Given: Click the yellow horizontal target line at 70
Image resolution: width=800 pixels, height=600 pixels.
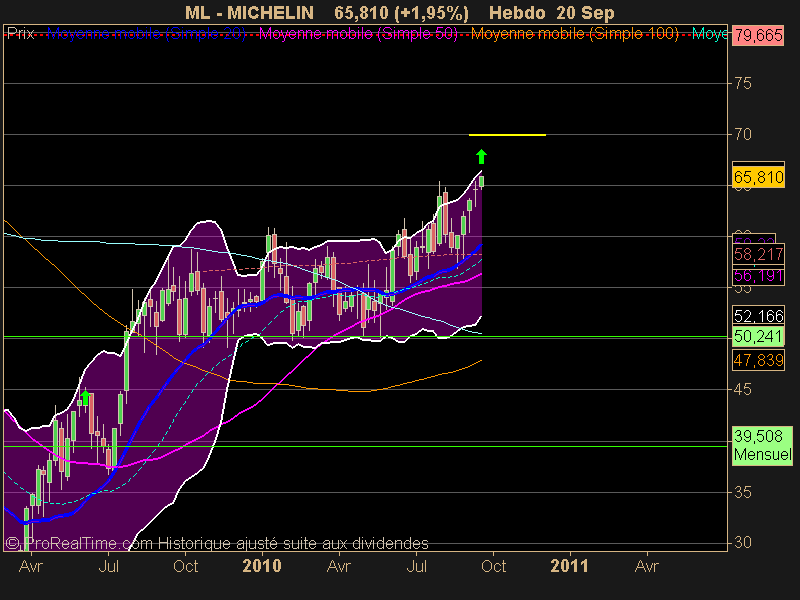Looking at the screenshot, I should (x=507, y=135).
